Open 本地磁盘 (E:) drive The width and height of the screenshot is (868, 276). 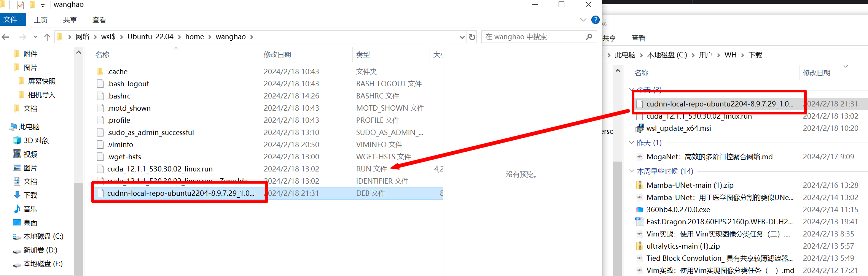[x=43, y=264]
